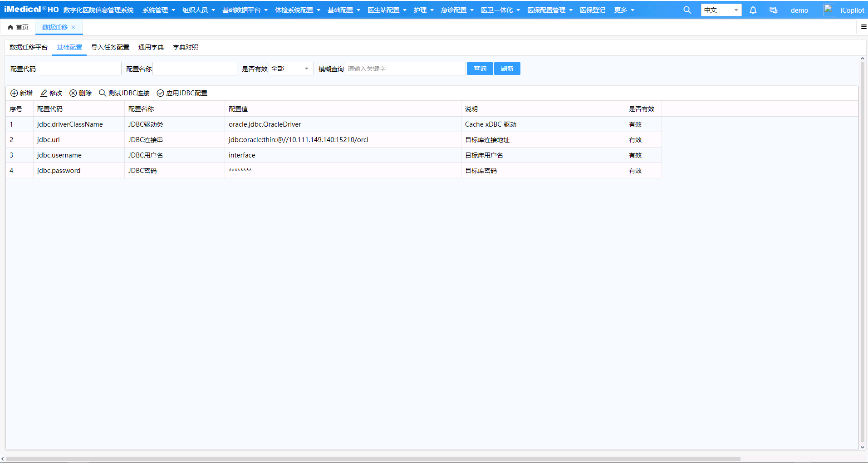Click the 查询 button

480,69
